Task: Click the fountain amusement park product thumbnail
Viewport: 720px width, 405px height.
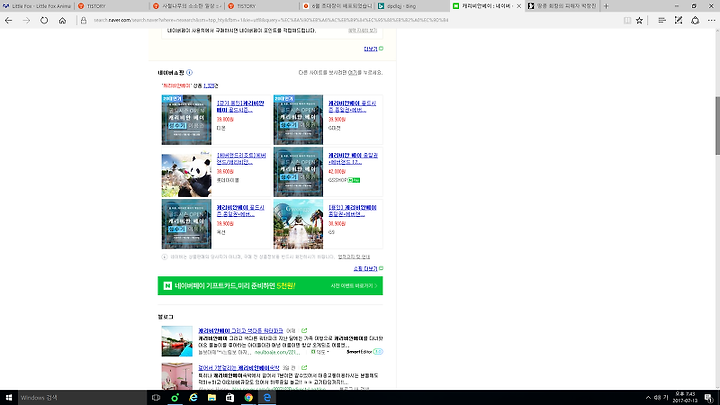Action: coord(298,224)
